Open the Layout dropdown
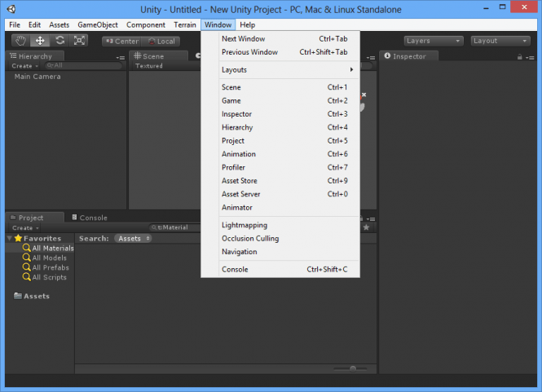This screenshot has height=392, width=542. coord(500,41)
